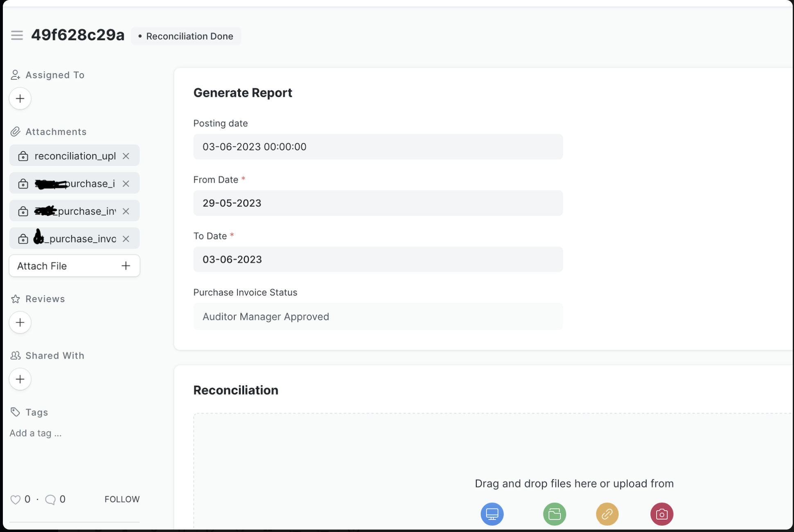Screen dimensions: 794x532
Task: Like this document with heart icon
Action: point(16,499)
